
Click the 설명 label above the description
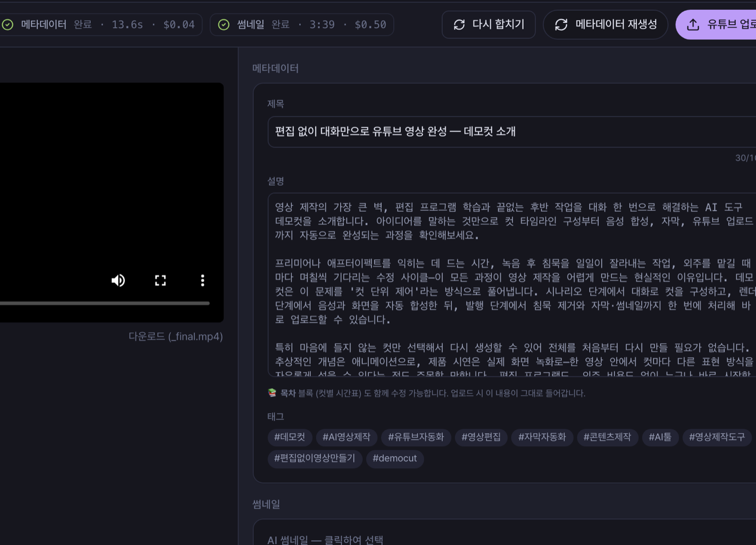tap(275, 181)
